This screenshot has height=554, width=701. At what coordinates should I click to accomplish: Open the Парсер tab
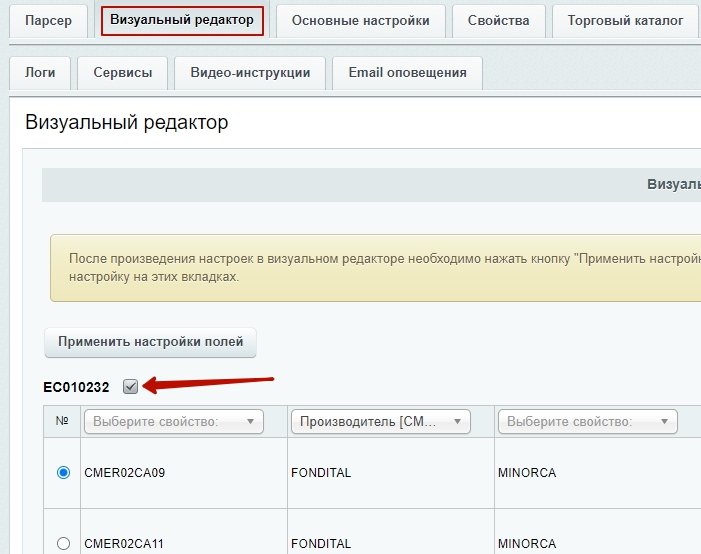click(48, 21)
